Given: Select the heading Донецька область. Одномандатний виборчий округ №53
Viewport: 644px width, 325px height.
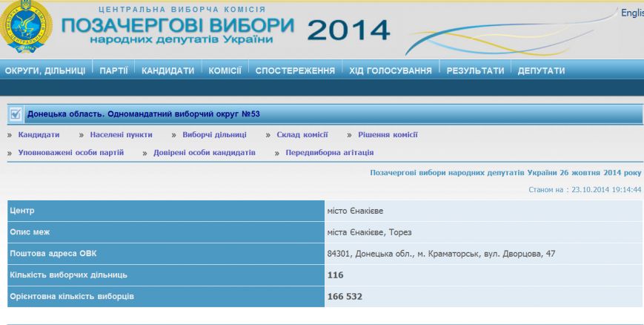Looking at the screenshot, I should click(143, 114).
